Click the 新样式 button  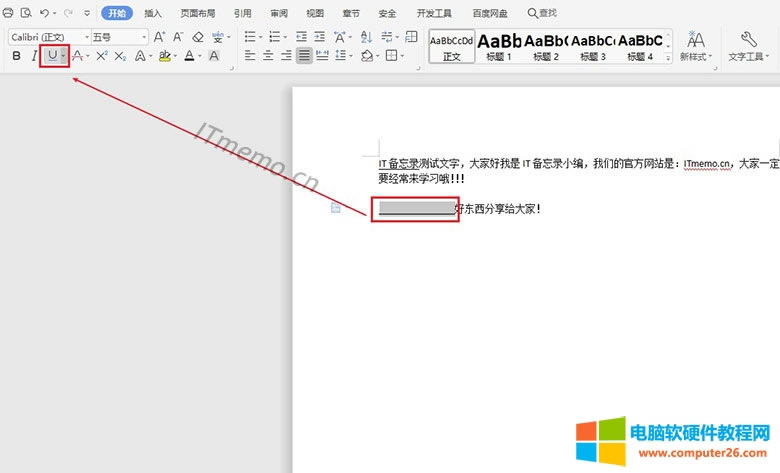[x=695, y=45]
